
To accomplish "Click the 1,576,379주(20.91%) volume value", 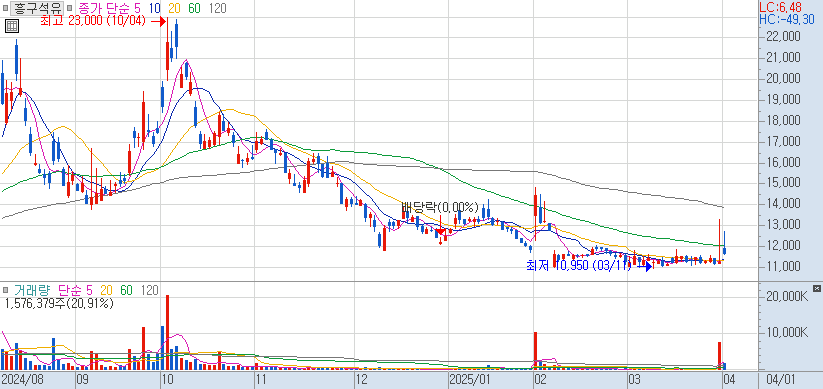I will coord(58,303).
